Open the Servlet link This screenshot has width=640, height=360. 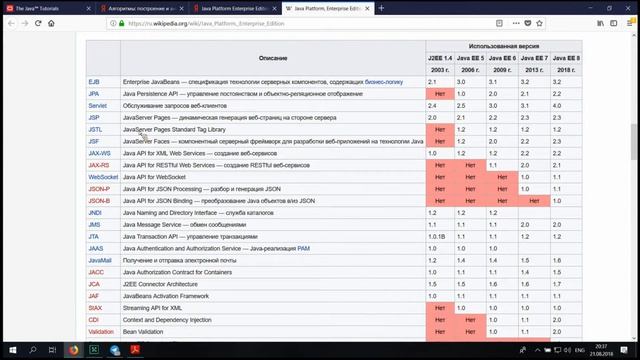coord(98,105)
